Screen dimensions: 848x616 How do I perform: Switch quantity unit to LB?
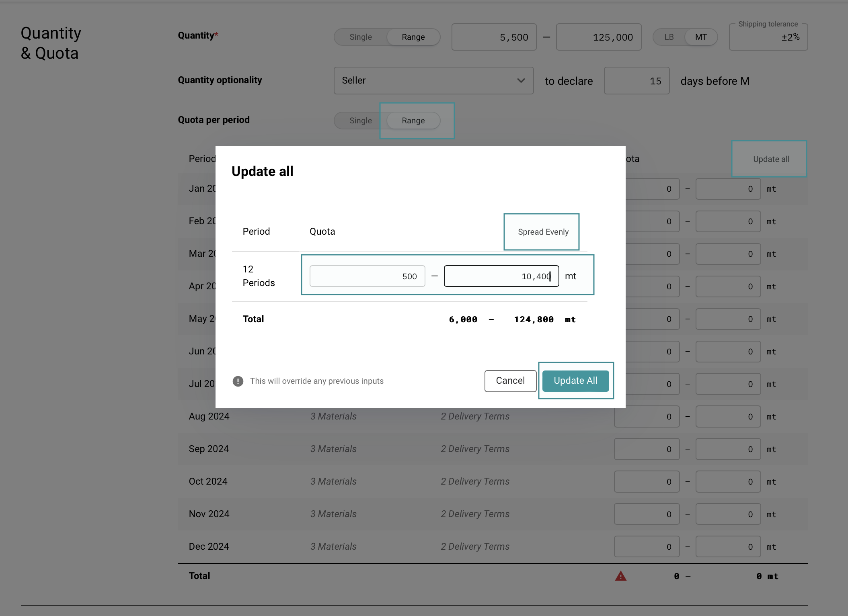pyautogui.click(x=669, y=37)
